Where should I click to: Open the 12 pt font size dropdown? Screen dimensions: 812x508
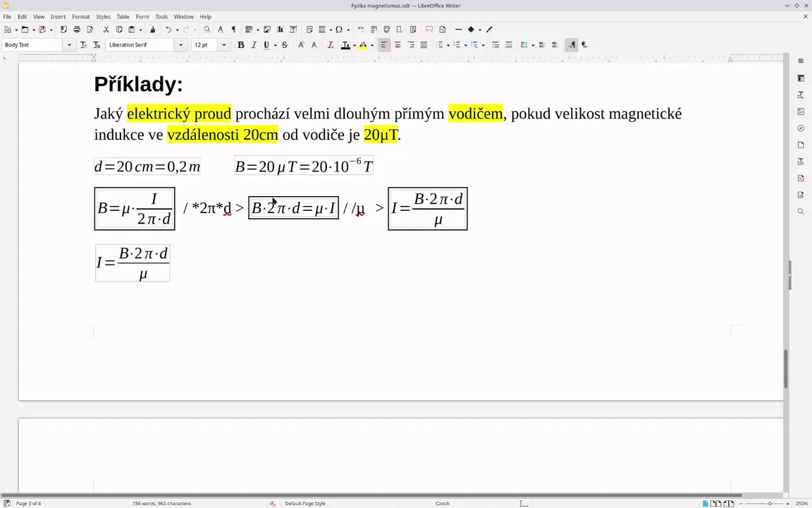(223, 45)
